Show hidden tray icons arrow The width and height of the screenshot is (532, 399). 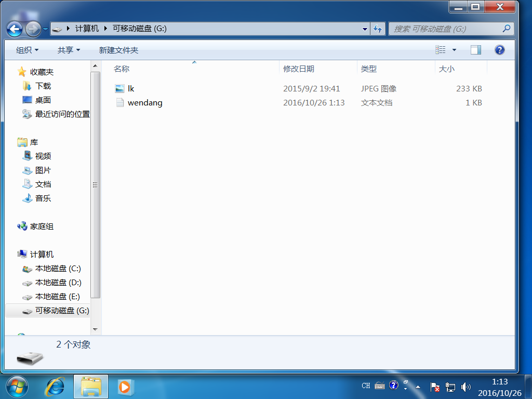tap(418, 387)
